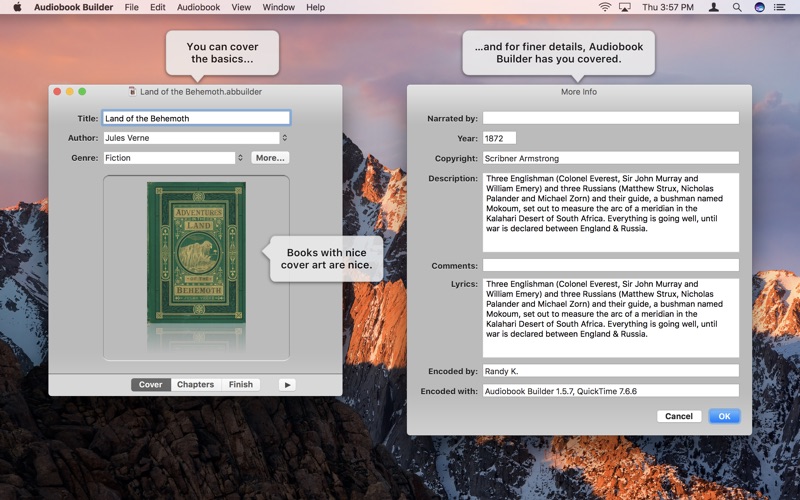Click the abbuilder document icon in title bar
The image size is (800, 500).
132,91
